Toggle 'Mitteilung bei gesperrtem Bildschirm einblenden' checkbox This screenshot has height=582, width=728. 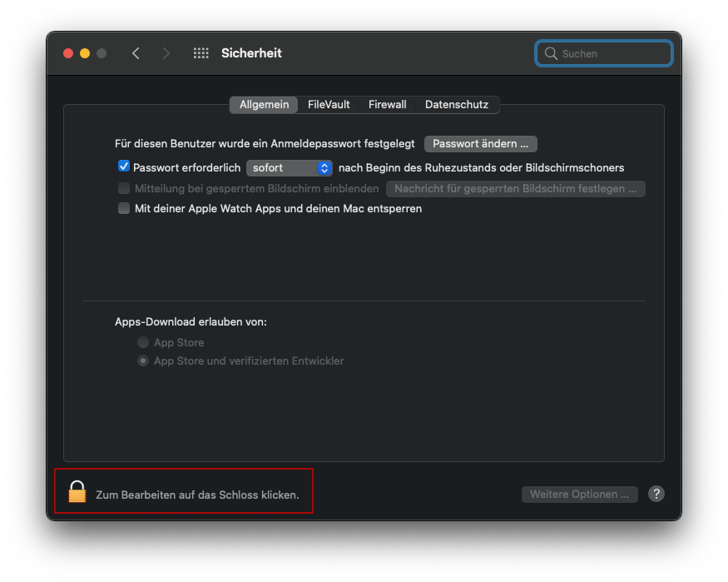124,188
